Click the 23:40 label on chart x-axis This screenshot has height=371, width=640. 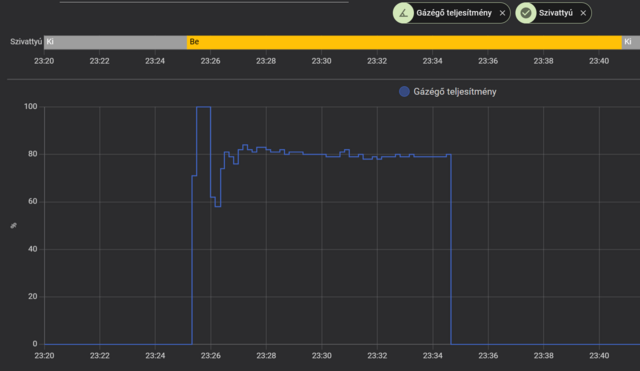599,355
